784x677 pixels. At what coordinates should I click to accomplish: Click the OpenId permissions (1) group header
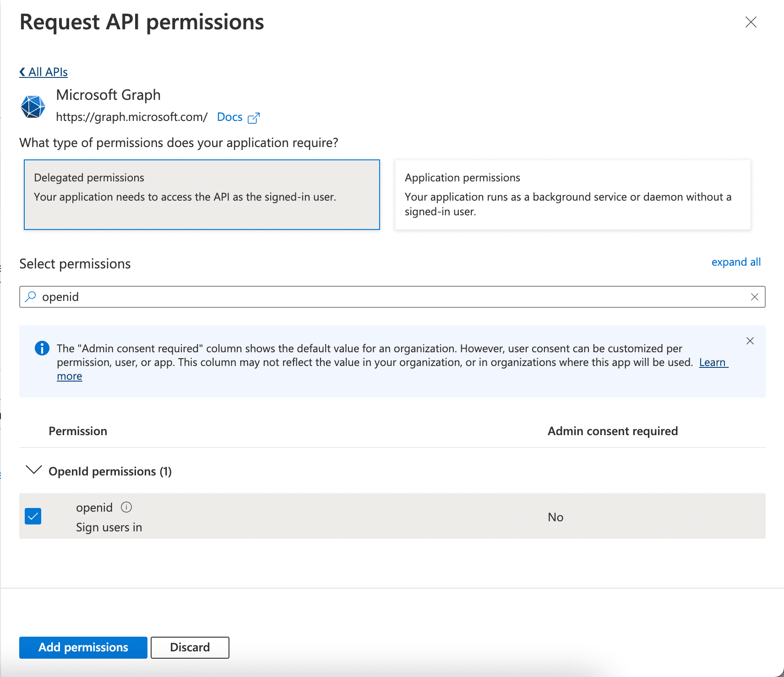(x=110, y=471)
